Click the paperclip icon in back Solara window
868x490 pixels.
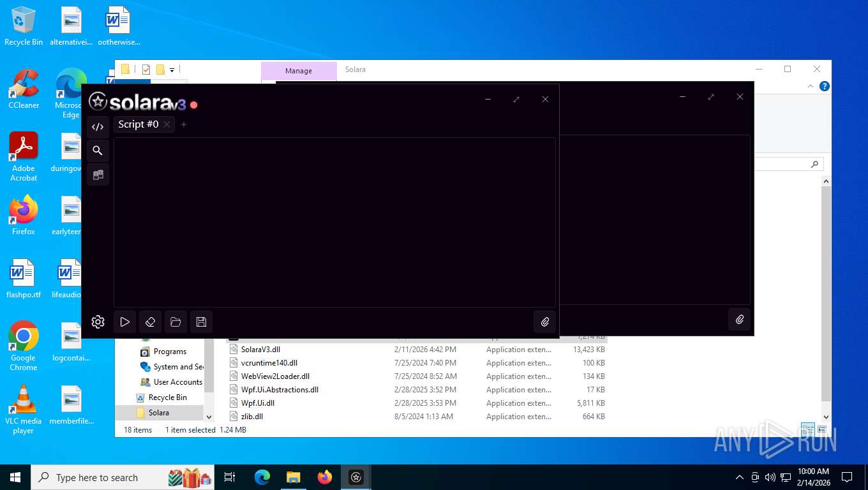[x=739, y=319]
